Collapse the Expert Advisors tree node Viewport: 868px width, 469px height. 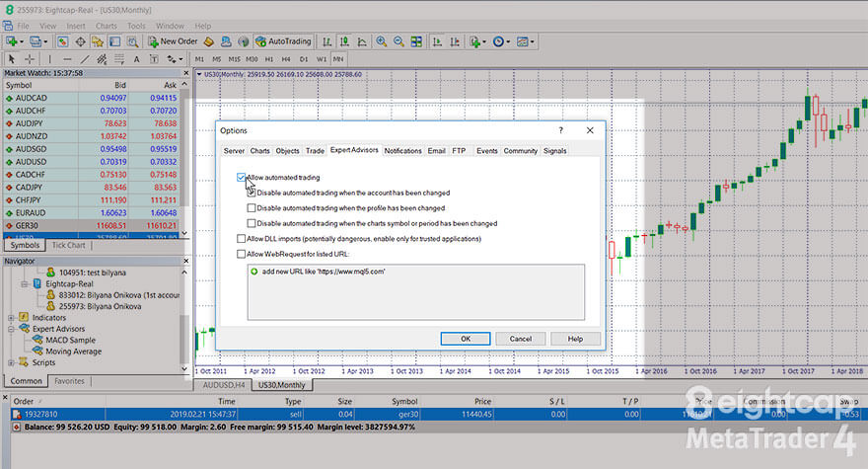click(11, 329)
